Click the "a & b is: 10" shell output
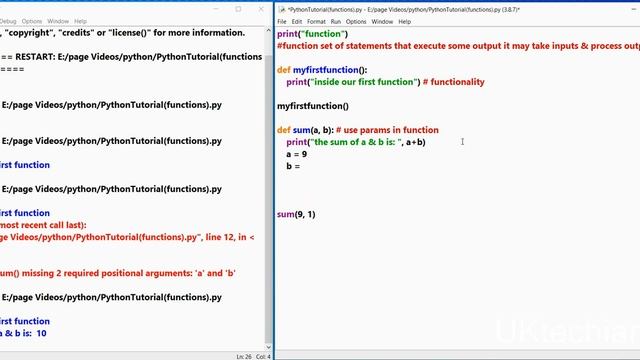This screenshot has height=360, width=640. [x=23, y=333]
